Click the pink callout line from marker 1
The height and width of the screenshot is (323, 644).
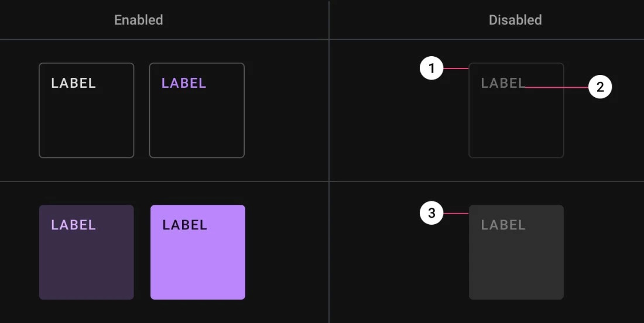[456, 69]
